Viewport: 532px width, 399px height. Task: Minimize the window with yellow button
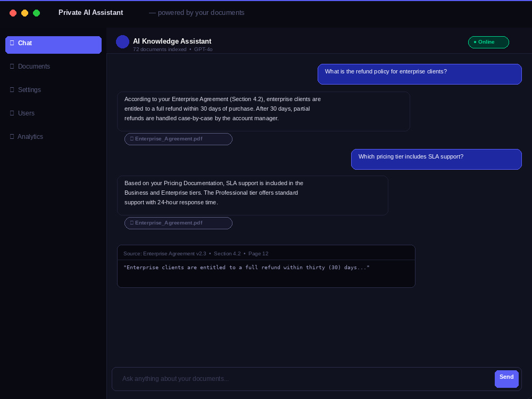tap(25, 13)
